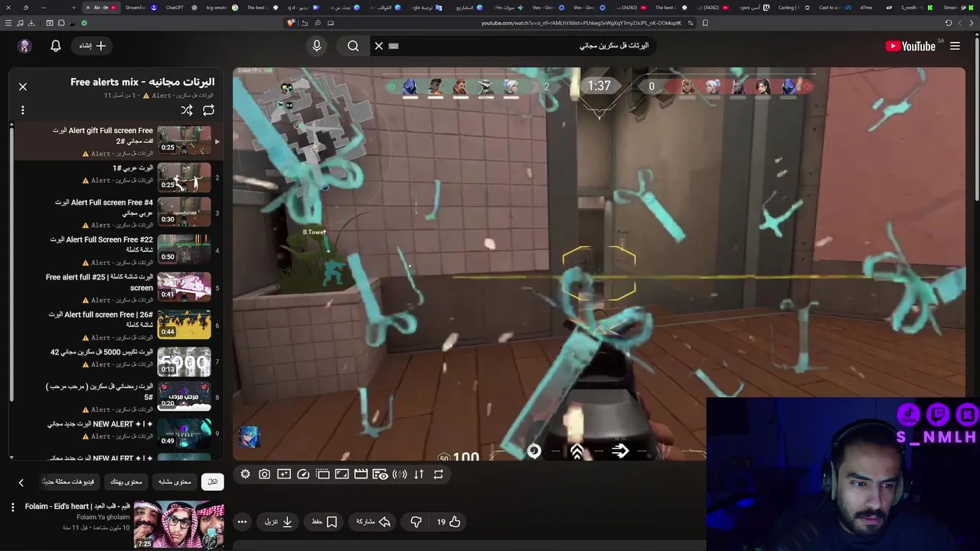Open the 'NEW ALERT' 0:49 playlist item
This screenshot has height=551, width=980.
[116, 433]
